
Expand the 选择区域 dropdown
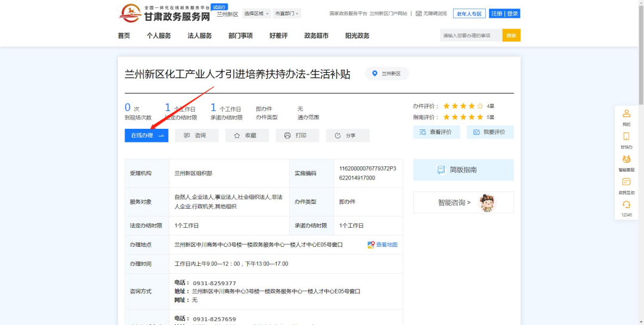[256, 14]
